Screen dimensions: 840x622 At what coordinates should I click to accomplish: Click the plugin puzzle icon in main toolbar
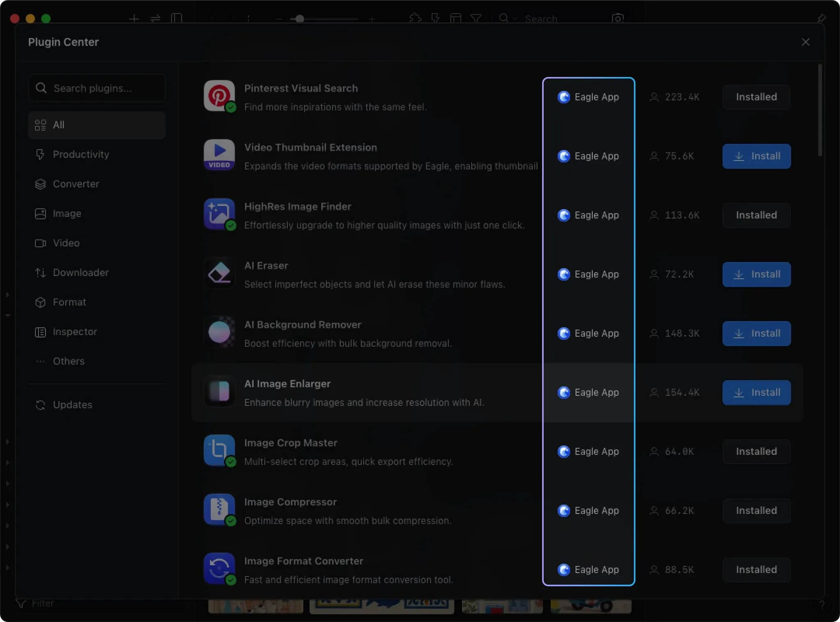[x=415, y=18]
